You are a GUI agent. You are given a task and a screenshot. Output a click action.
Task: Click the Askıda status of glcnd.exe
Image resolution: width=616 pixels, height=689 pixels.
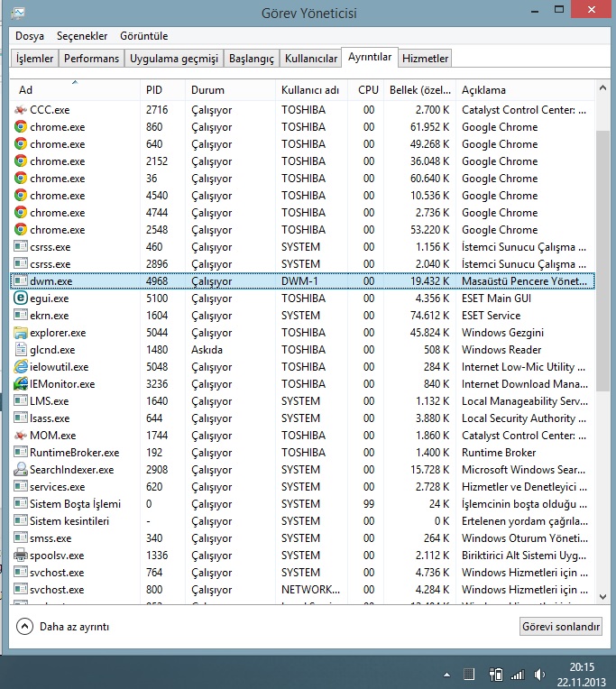[x=207, y=350]
